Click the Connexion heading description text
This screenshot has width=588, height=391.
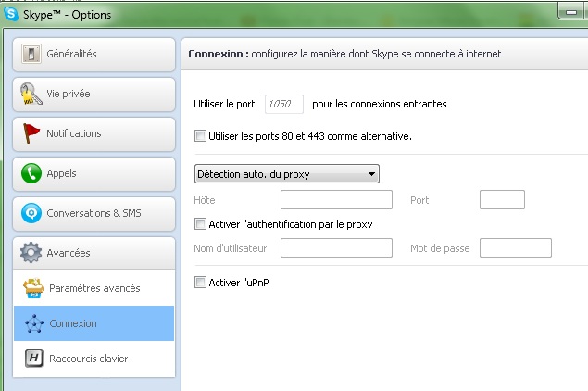click(376, 54)
